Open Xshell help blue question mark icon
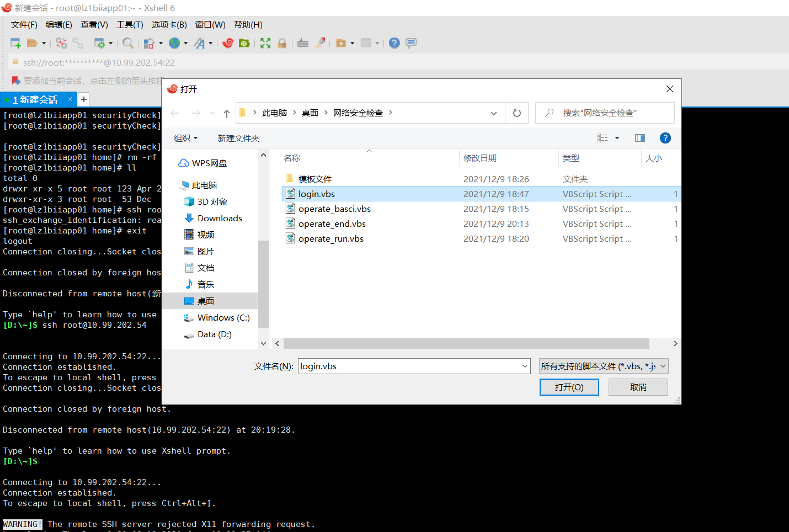 pyautogui.click(x=394, y=43)
